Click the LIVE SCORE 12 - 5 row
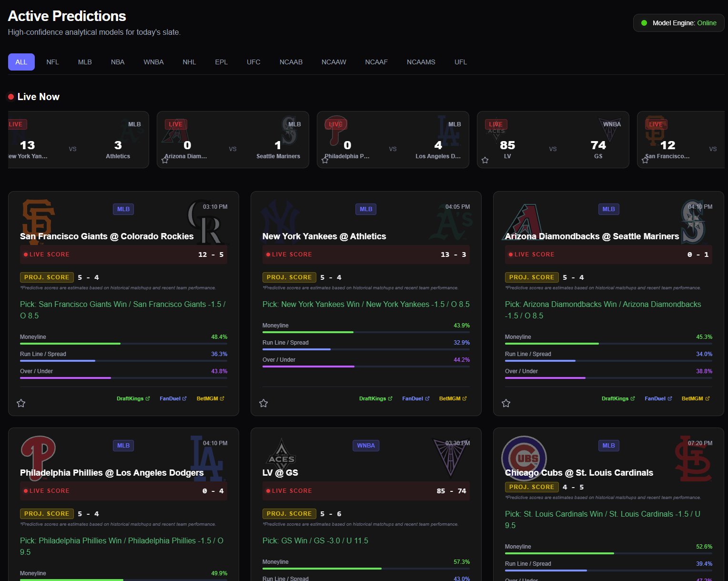 tap(123, 255)
